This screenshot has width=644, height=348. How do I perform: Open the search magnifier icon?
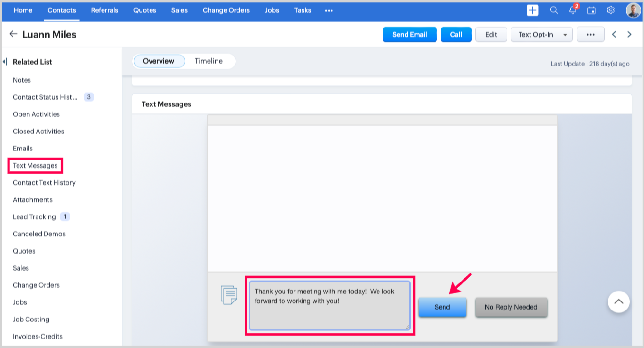[554, 10]
